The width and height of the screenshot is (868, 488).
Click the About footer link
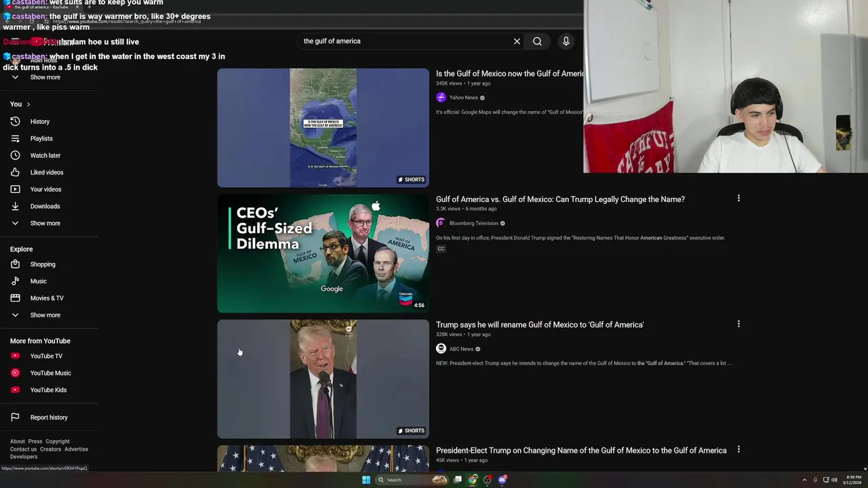point(18,441)
